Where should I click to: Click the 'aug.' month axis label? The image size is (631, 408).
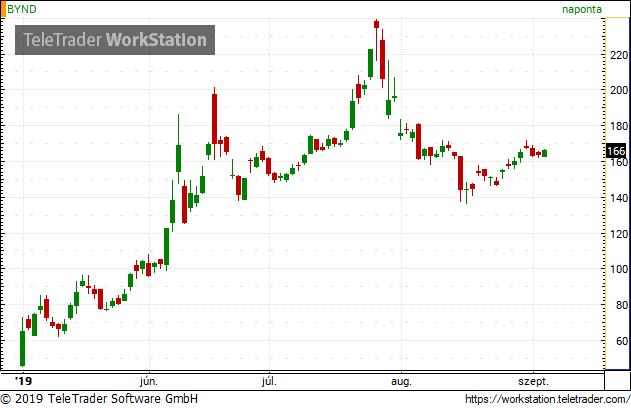401,381
